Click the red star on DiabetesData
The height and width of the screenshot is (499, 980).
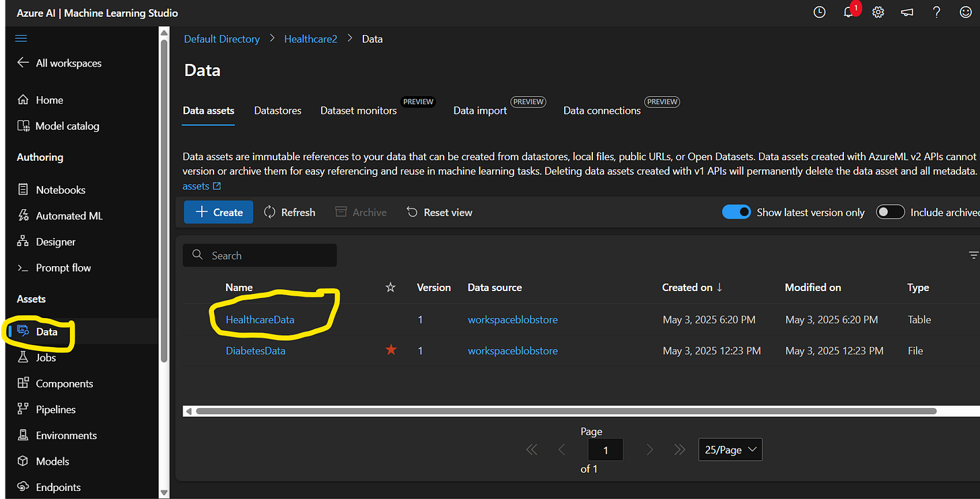pos(391,350)
